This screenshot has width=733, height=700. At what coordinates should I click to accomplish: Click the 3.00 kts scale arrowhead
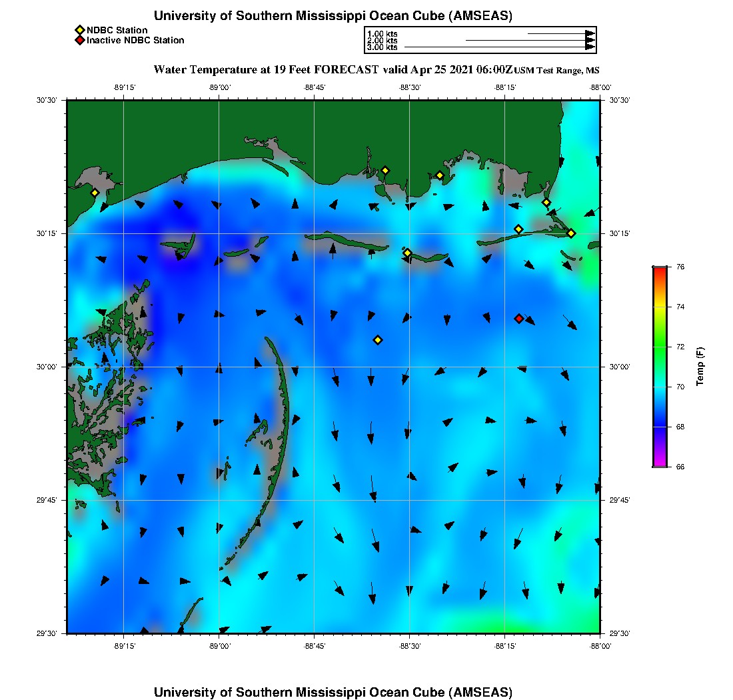(x=590, y=47)
